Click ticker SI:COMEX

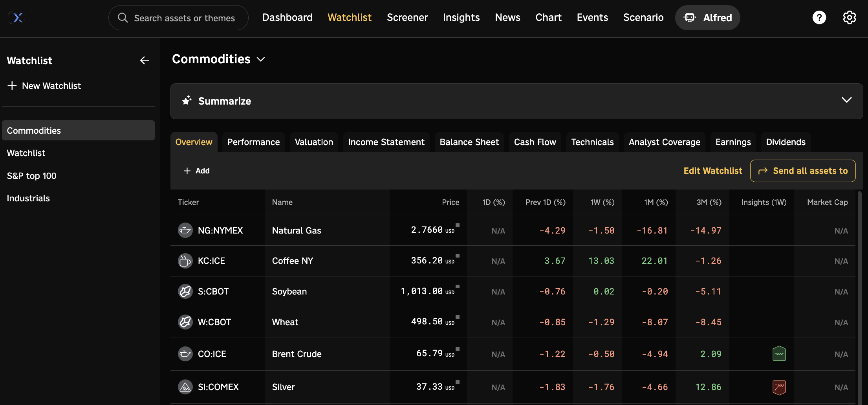click(x=218, y=387)
